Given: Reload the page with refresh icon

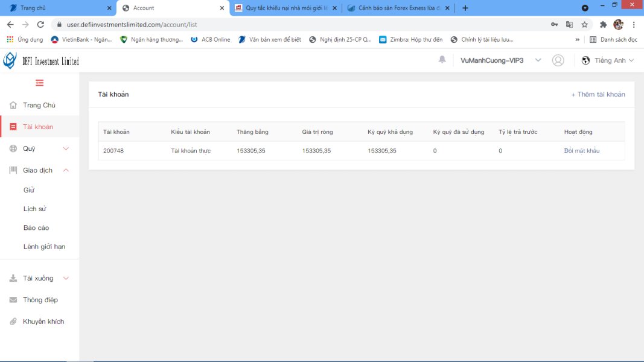Looking at the screenshot, I should (x=40, y=25).
